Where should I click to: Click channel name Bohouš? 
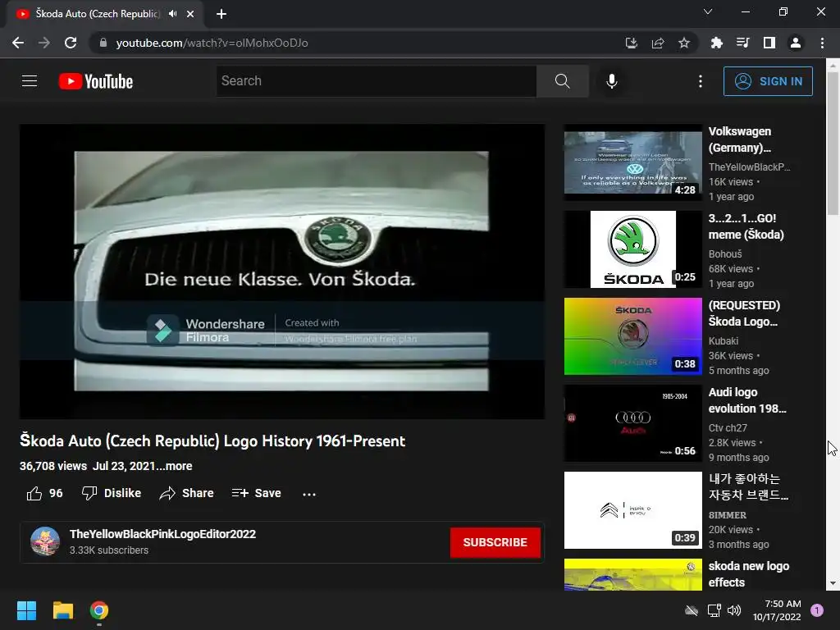click(x=725, y=254)
